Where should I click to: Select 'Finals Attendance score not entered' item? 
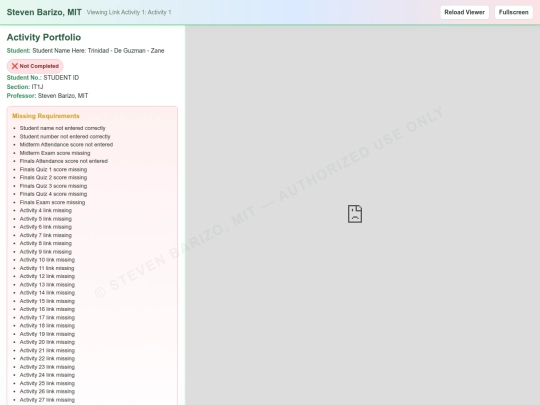[64, 161]
